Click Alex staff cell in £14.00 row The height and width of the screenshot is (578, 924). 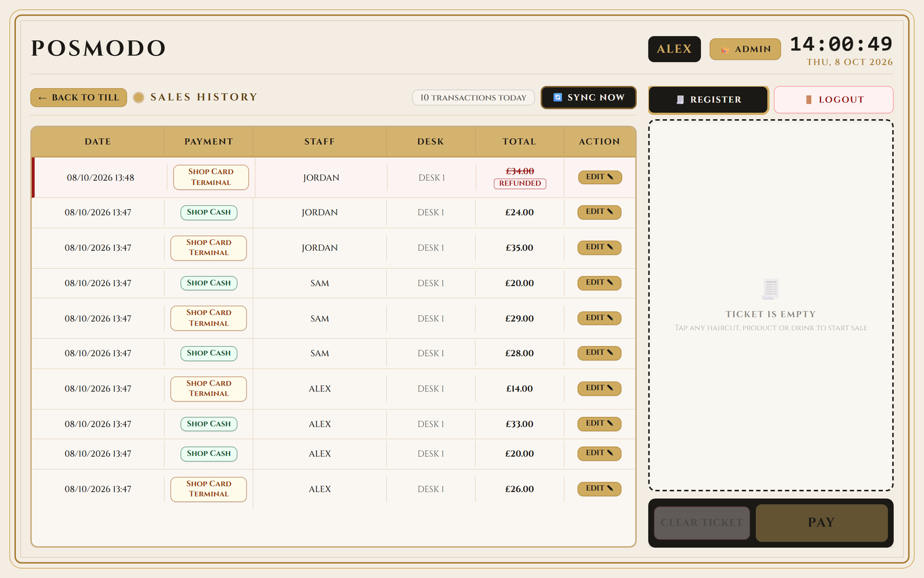click(x=319, y=388)
